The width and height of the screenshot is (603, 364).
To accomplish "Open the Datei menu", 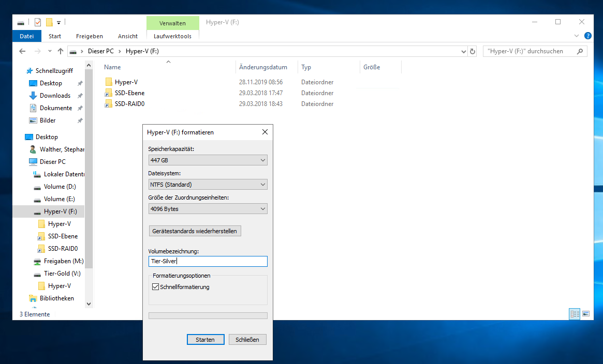I will tap(26, 36).
